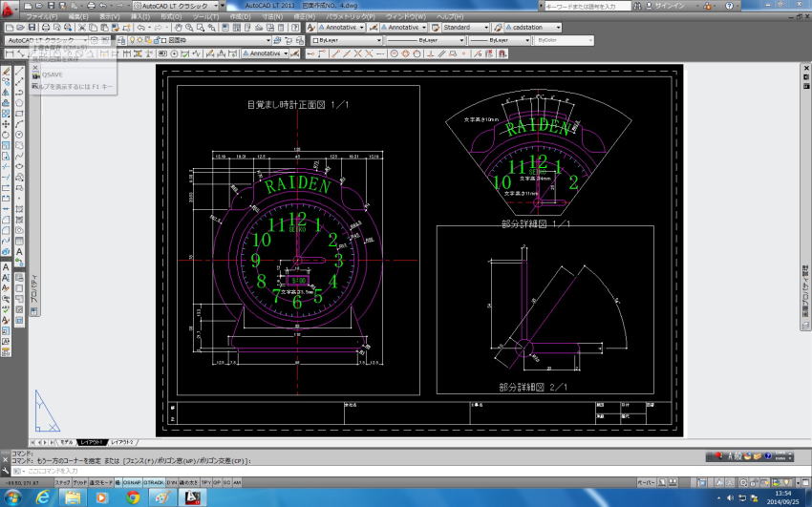Viewport: 812px width, 507px height.
Task: Select the Pan hand tool
Action: point(178,28)
